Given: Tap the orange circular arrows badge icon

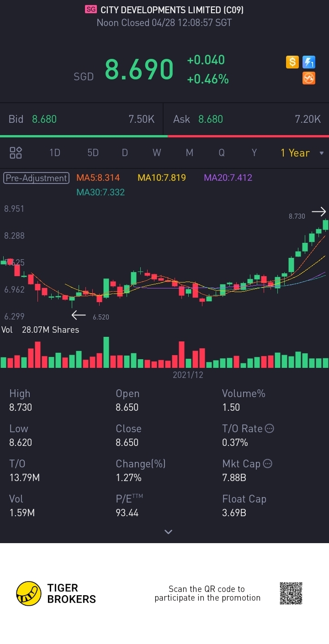Looking at the screenshot, I should (309, 79).
